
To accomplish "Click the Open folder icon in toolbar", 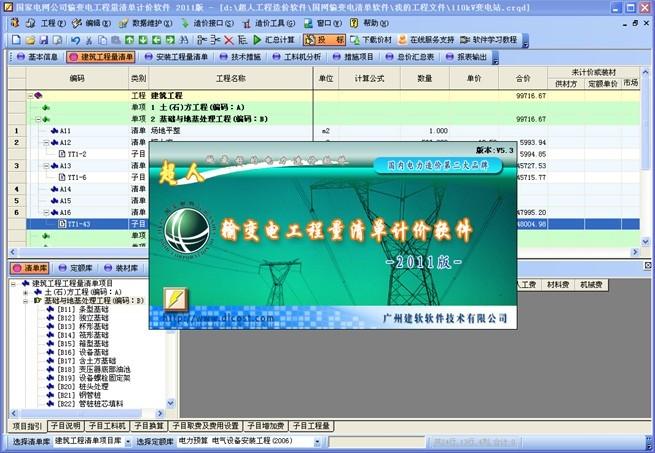I will coord(30,40).
